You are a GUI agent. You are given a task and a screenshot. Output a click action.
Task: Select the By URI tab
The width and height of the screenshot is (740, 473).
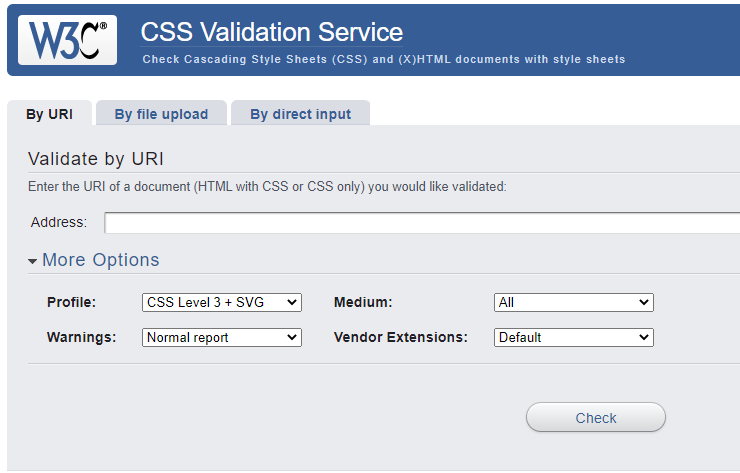click(50, 114)
